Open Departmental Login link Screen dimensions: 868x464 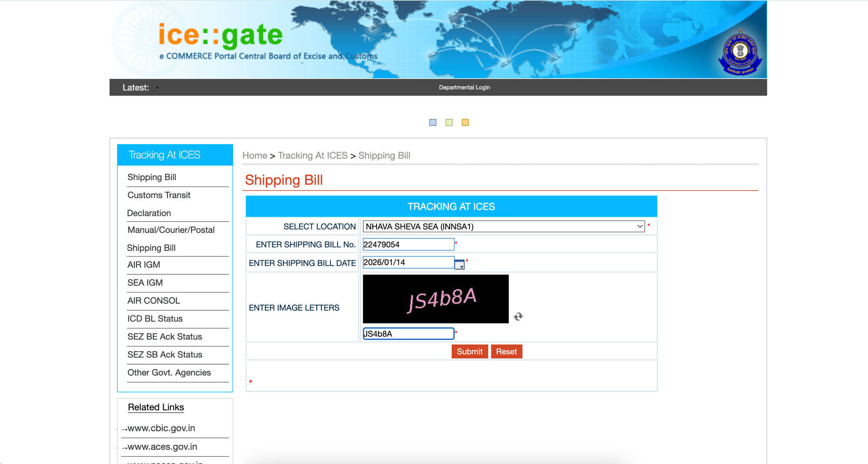tap(464, 87)
